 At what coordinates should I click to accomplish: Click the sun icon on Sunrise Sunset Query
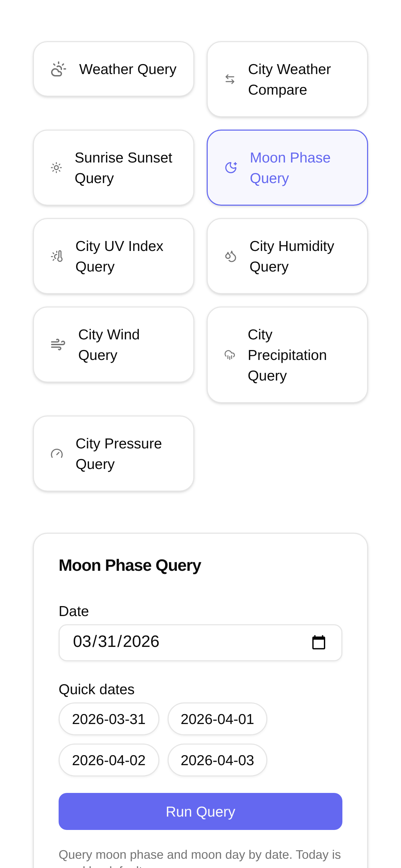[57, 168]
